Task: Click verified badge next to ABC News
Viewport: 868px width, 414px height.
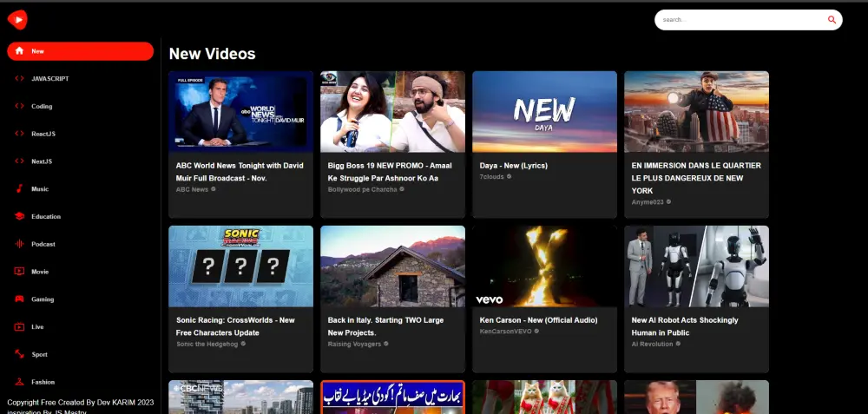Action: [214, 189]
